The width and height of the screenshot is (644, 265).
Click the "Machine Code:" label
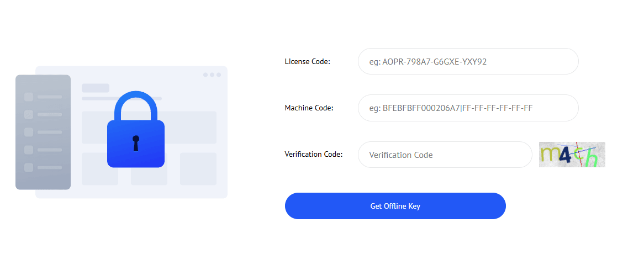[x=309, y=108]
